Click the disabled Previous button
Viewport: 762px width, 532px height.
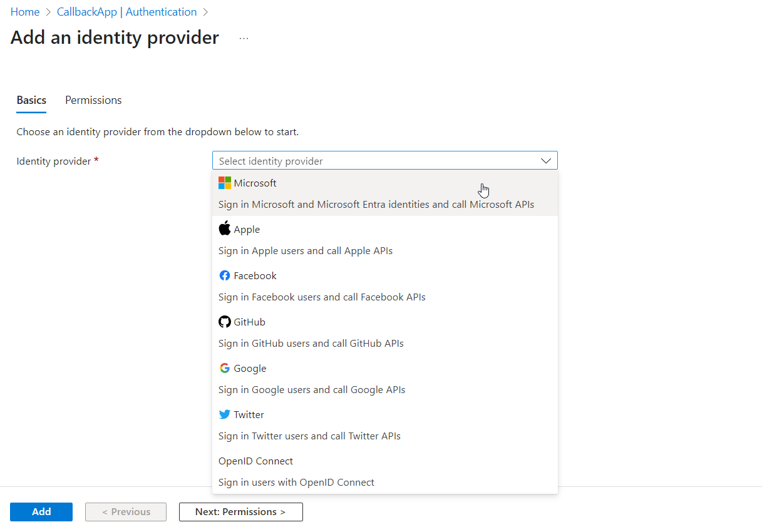pos(125,511)
